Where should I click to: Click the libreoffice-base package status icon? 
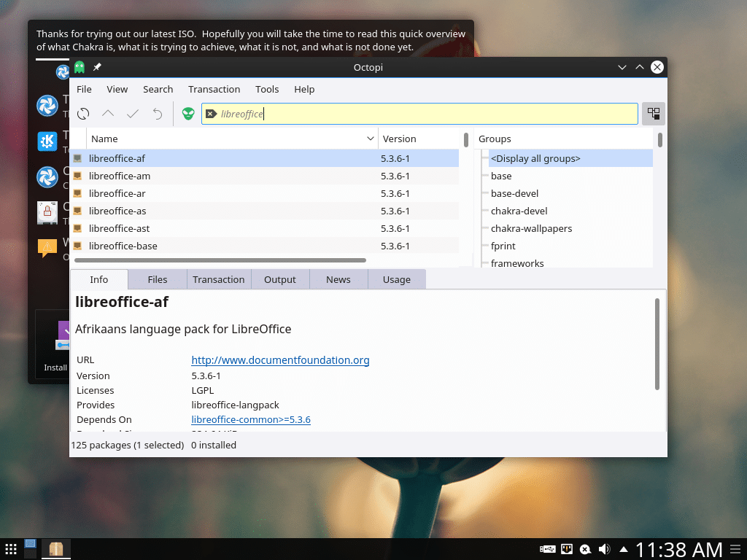[77, 246]
